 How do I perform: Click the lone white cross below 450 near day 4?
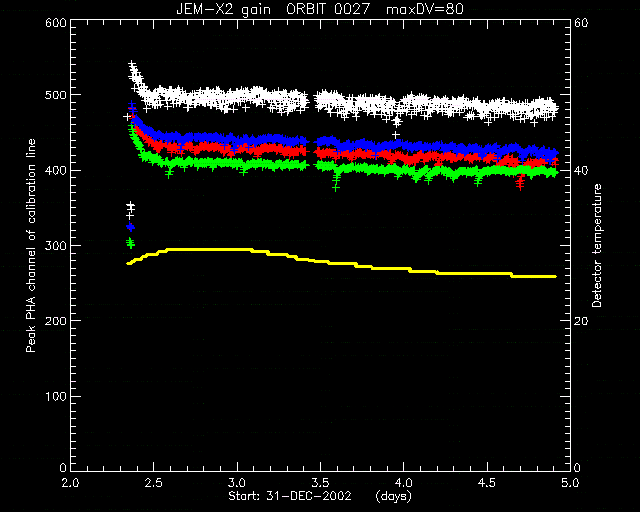pyautogui.click(x=395, y=134)
